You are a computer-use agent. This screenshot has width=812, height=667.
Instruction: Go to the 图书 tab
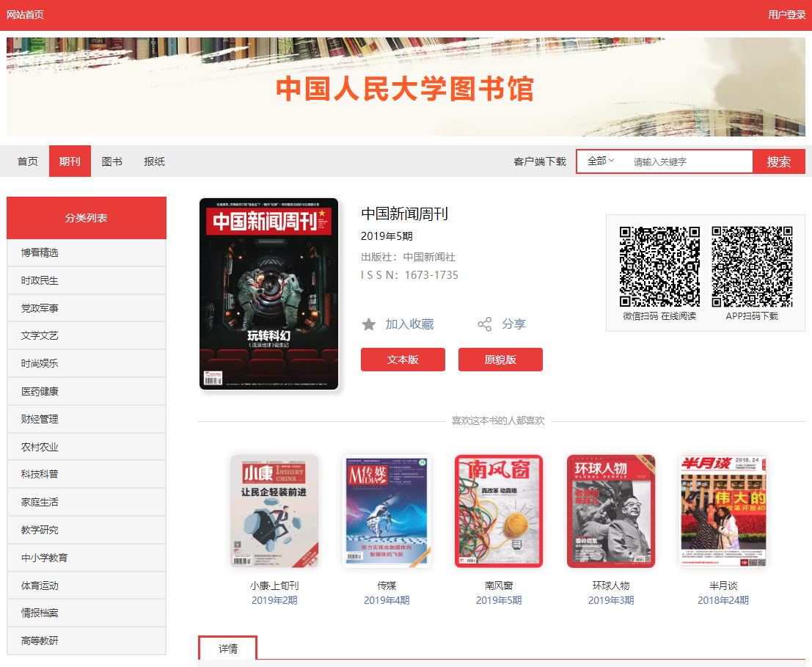[x=111, y=161]
